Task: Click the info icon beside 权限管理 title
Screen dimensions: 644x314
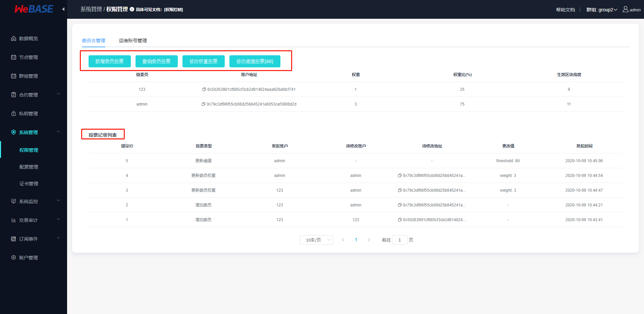Action: tap(132, 9)
